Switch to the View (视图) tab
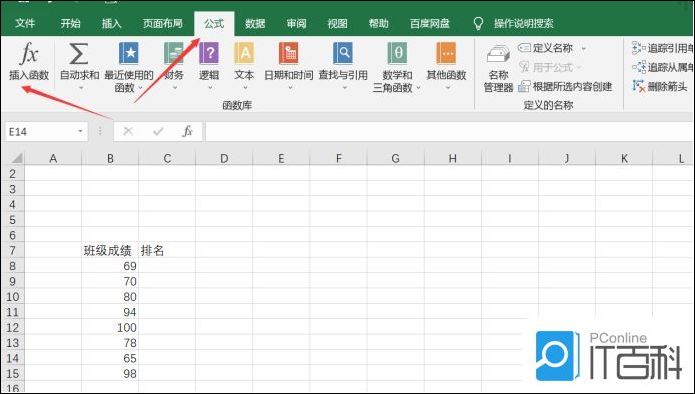695x394 pixels. coord(337,23)
